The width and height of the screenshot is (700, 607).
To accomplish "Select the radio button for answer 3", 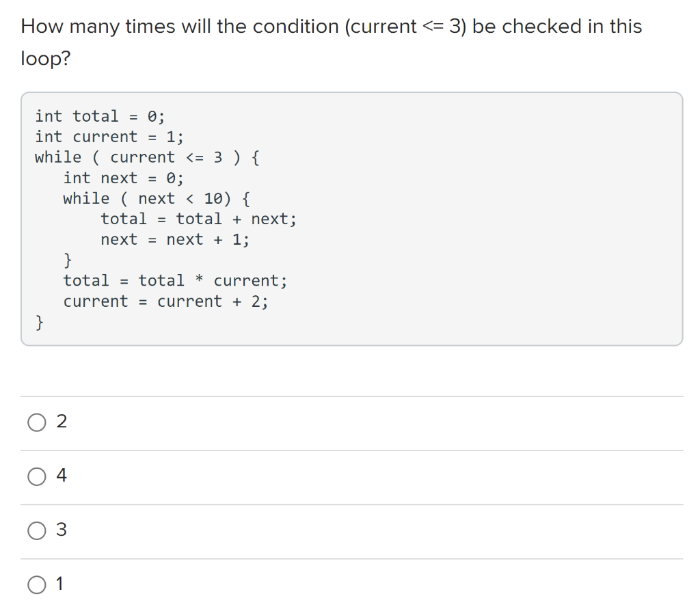I will pyautogui.click(x=36, y=530).
